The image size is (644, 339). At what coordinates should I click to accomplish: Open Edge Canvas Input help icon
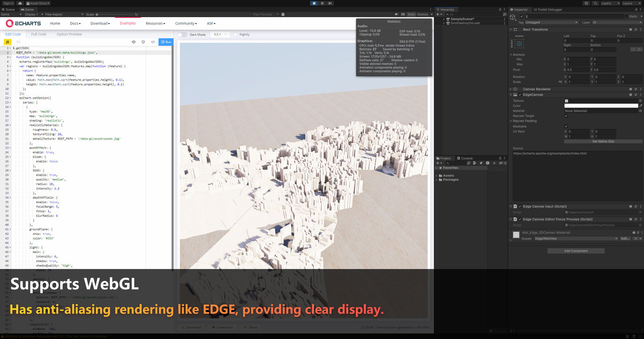tap(630, 206)
